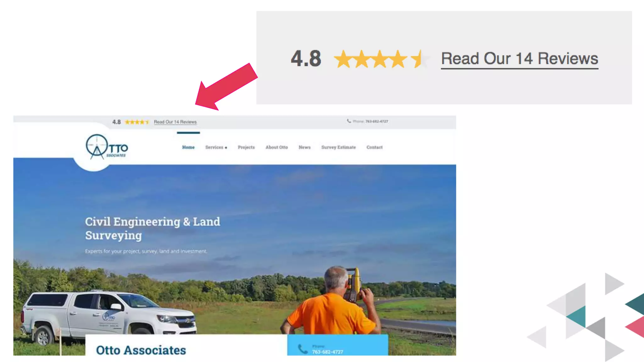Click the Otto Associates heading
The image size is (644, 362).
141,350
